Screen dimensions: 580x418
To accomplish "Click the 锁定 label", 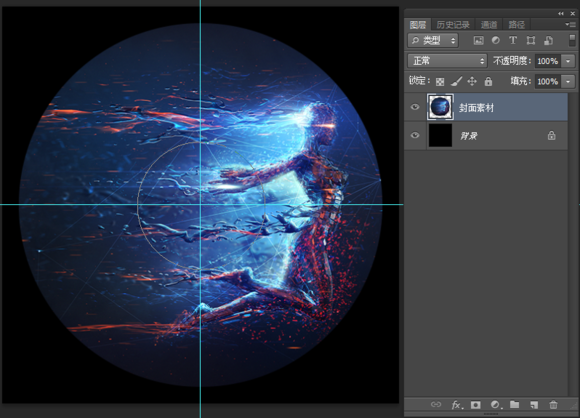I will pyautogui.click(x=419, y=81).
